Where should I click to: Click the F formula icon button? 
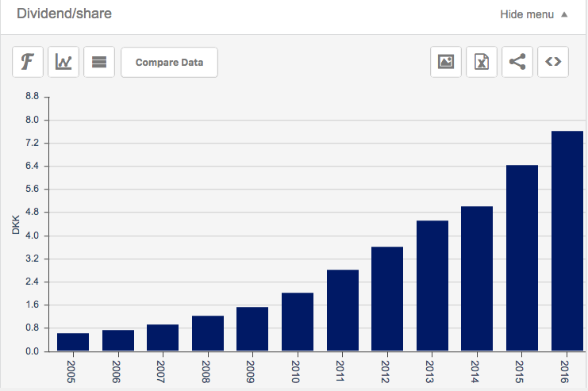[28, 62]
